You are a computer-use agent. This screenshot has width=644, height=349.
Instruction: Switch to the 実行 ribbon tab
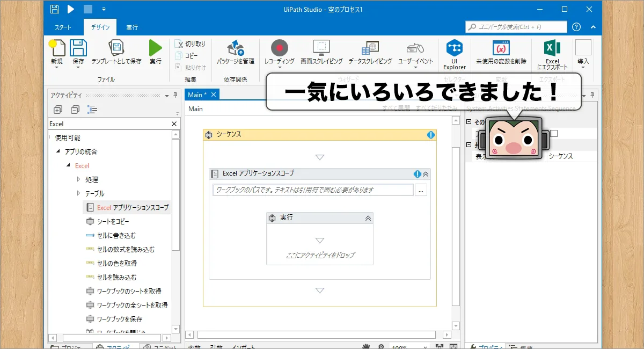click(x=132, y=27)
